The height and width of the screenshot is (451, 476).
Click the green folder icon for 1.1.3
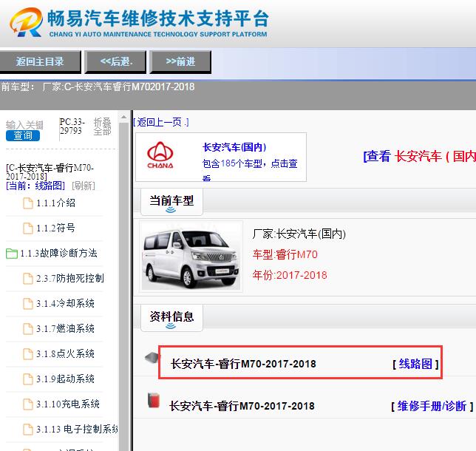coord(12,254)
